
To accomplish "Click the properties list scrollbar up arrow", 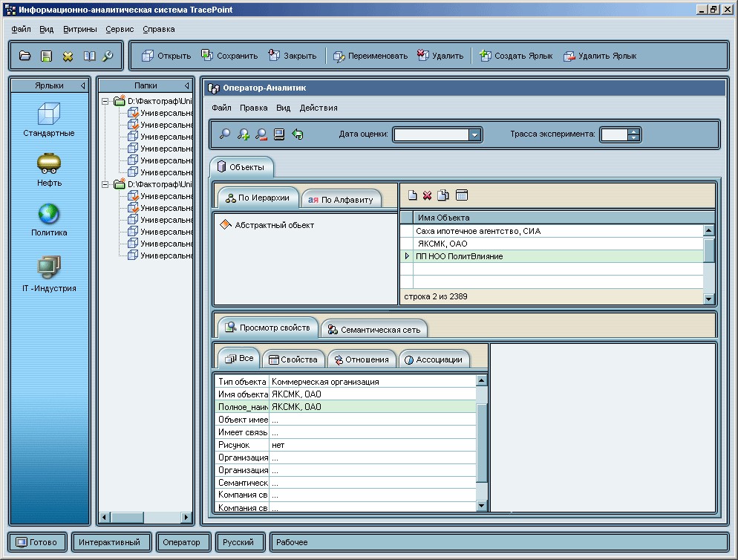I will click(x=482, y=380).
